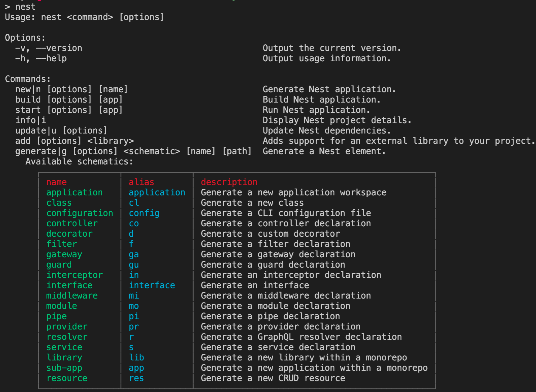Click the 'config' alias

point(144,213)
